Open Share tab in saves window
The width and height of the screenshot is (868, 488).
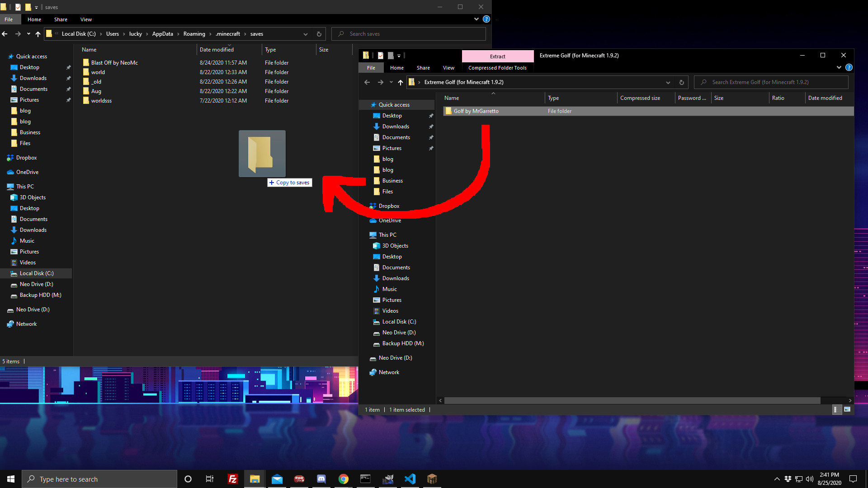click(x=61, y=19)
